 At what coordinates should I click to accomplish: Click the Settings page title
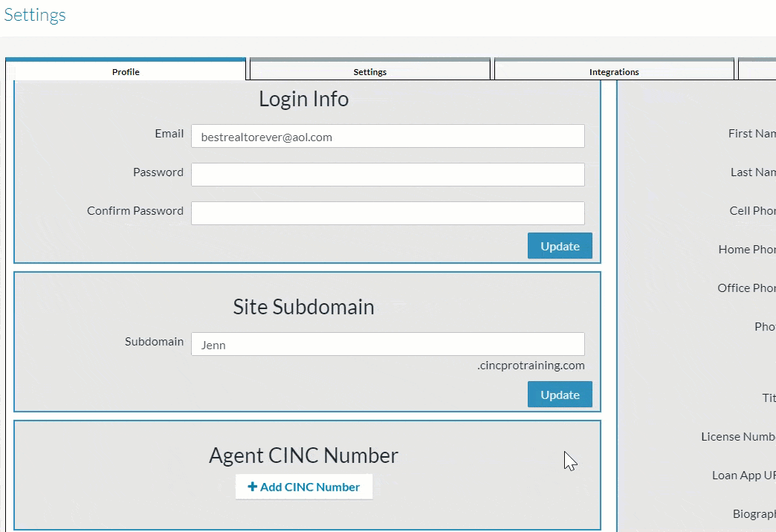click(x=35, y=15)
